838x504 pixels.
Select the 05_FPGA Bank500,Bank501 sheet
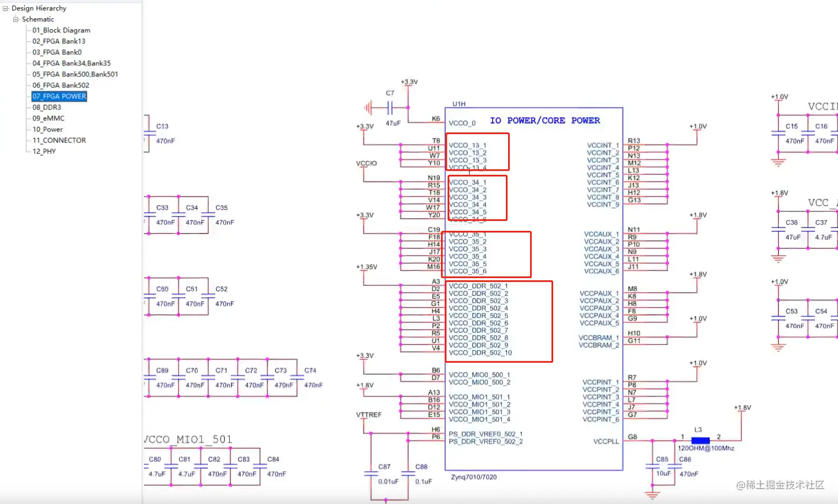pos(75,74)
